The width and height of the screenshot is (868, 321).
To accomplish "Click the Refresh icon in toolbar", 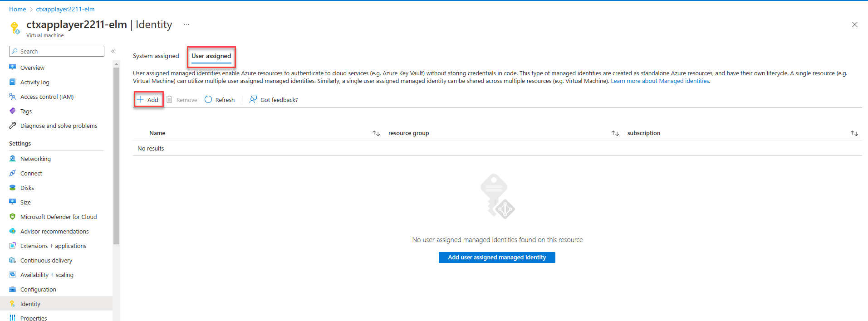I will (x=208, y=100).
